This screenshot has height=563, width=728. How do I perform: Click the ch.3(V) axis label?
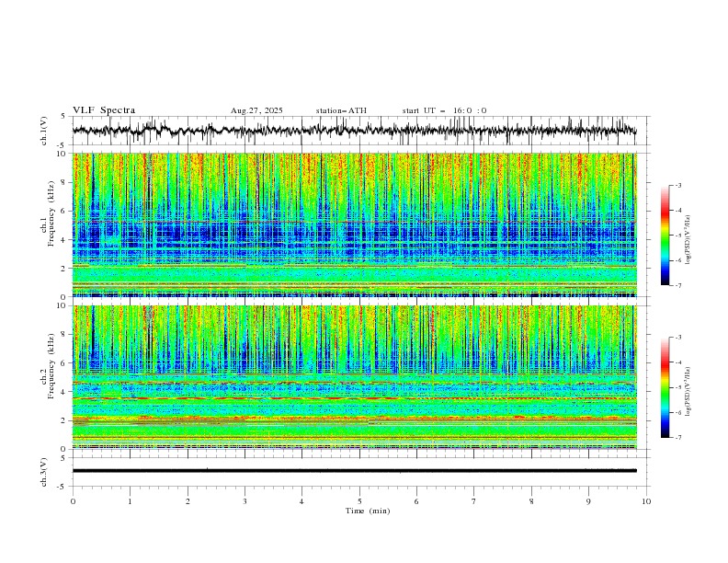(44, 472)
